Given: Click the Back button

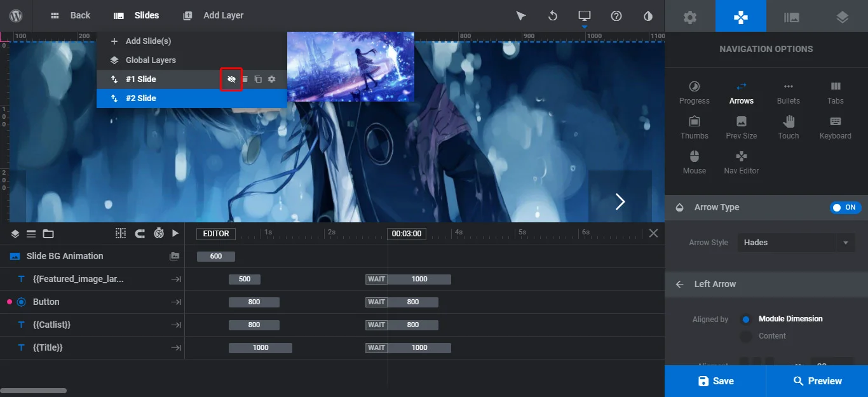Looking at the screenshot, I should point(71,16).
